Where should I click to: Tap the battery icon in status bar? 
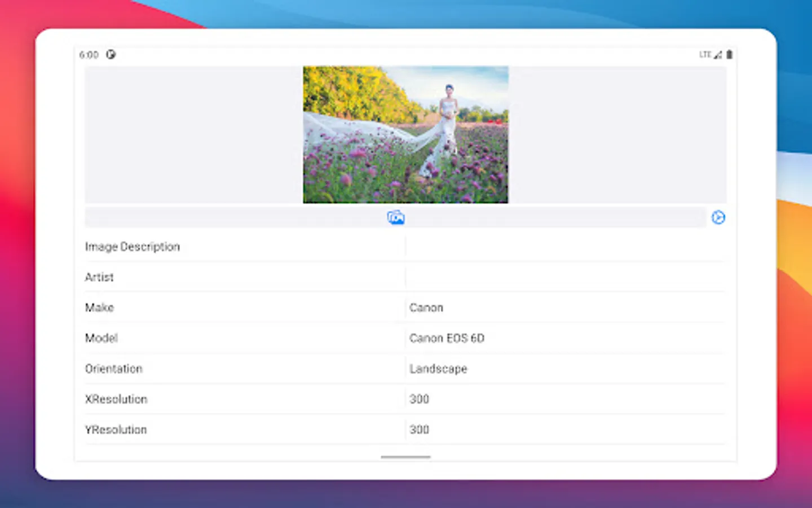[729, 55]
